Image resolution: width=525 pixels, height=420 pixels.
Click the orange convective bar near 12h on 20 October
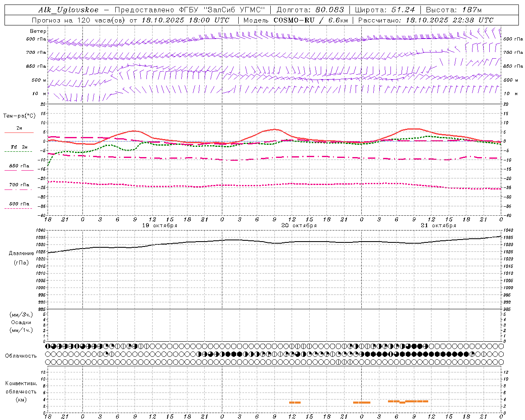pos(295,402)
